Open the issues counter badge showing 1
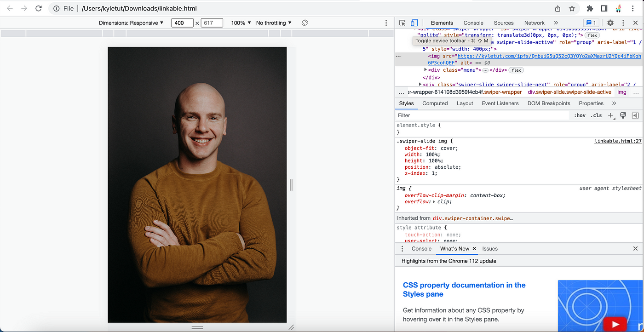Viewport: 644px width, 332px height. pos(591,23)
